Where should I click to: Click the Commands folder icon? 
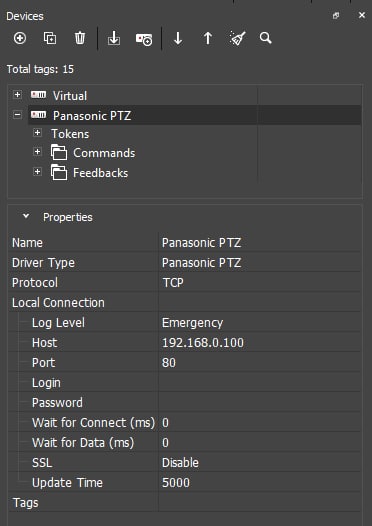(x=59, y=152)
